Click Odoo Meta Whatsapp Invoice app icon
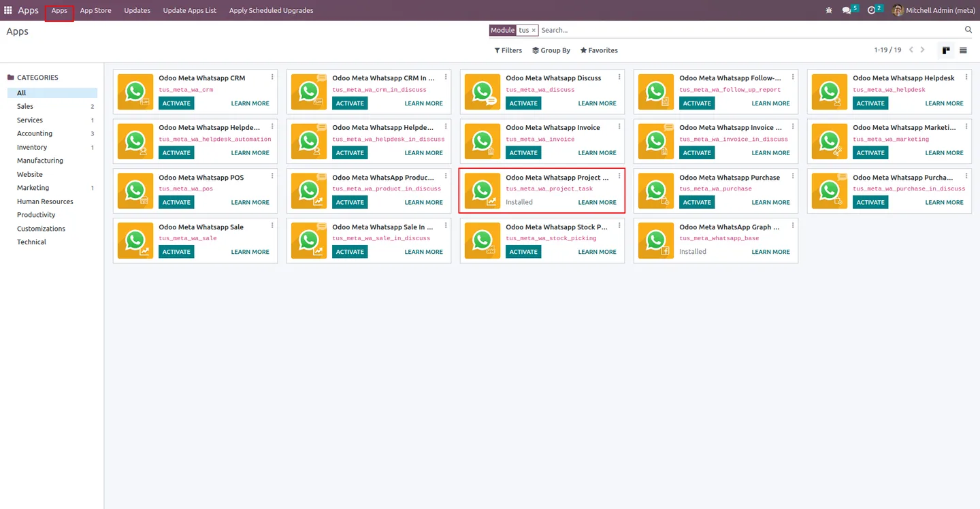Image resolution: width=980 pixels, height=509 pixels. 483,142
